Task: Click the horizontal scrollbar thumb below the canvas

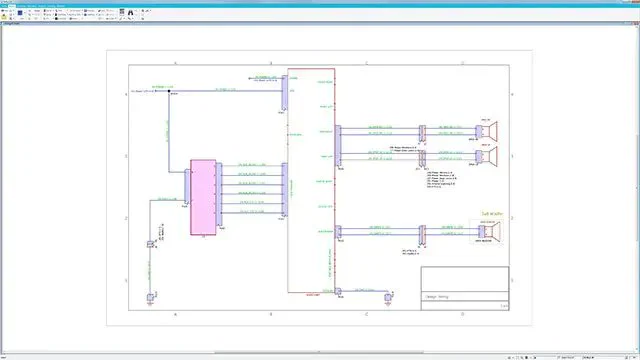Action: [319, 352]
